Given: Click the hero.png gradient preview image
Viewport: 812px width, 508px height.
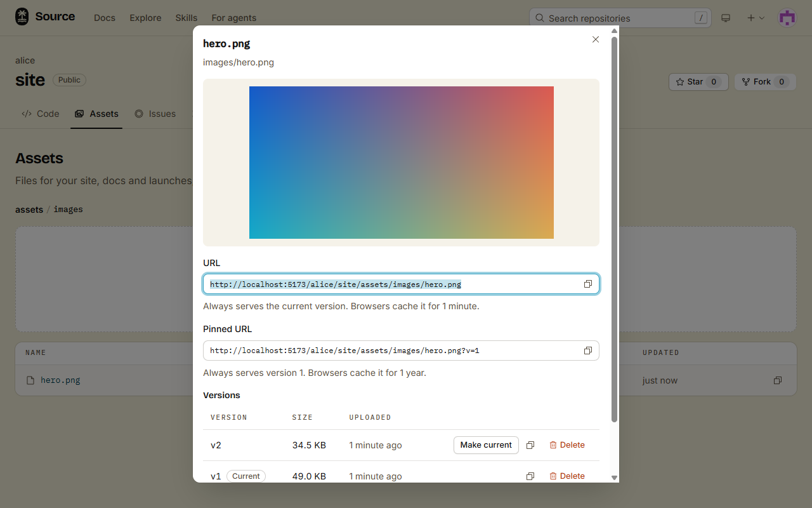Looking at the screenshot, I should [x=402, y=163].
